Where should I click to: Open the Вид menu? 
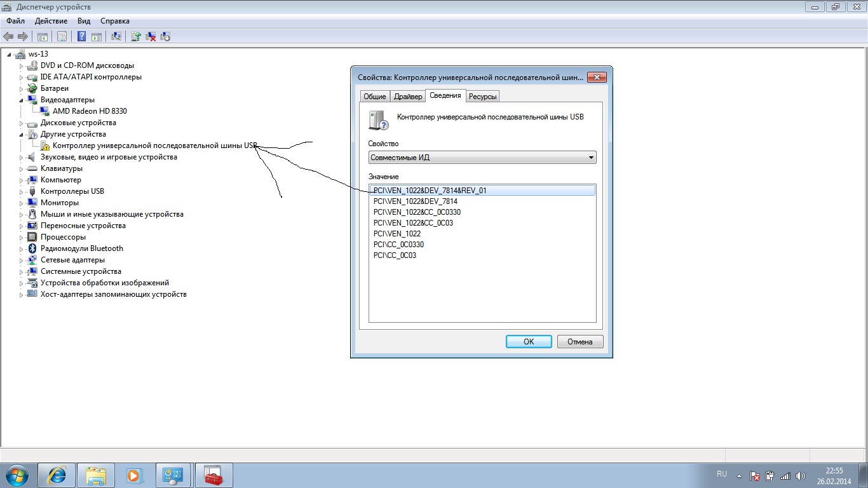tap(84, 21)
